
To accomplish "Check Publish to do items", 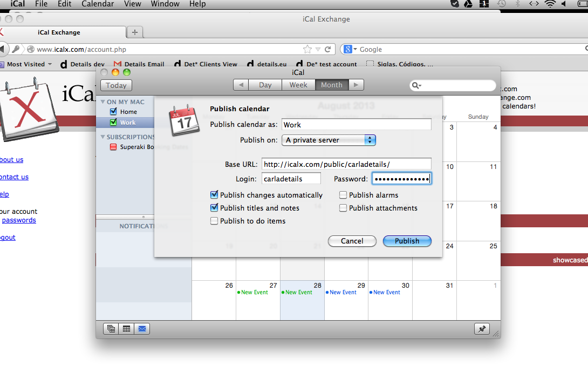I will coord(214,221).
